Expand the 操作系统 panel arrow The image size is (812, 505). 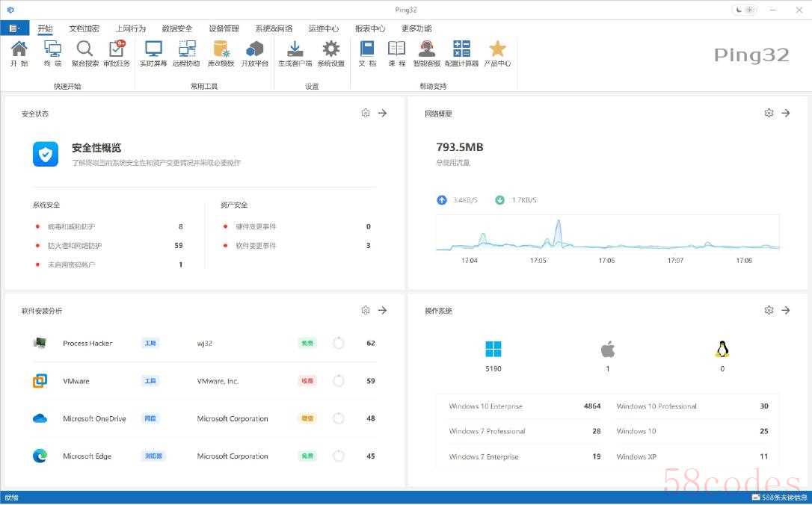pyautogui.click(x=786, y=310)
